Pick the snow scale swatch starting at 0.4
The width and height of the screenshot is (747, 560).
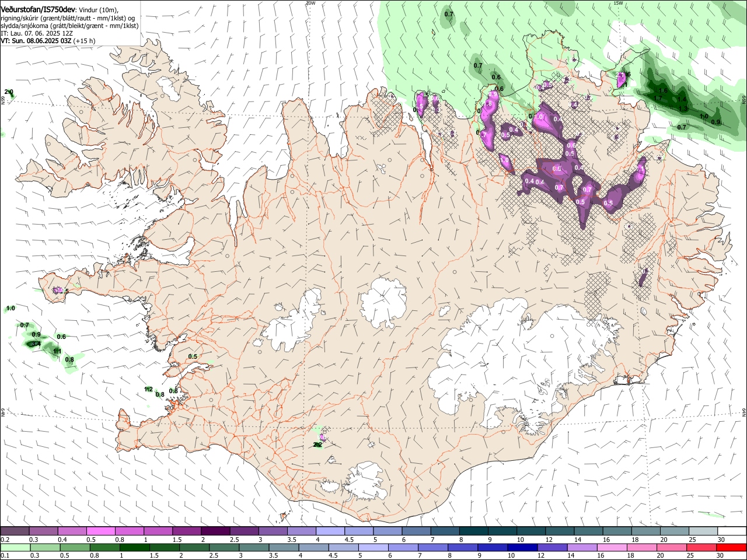72,531
